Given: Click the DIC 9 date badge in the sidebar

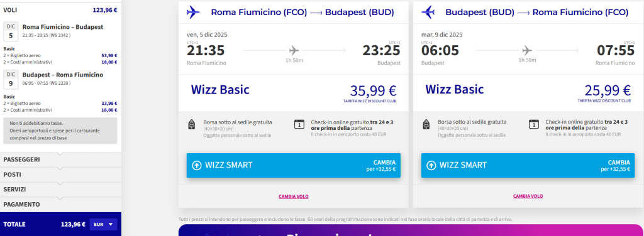Looking at the screenshot, I should [11, 80].
